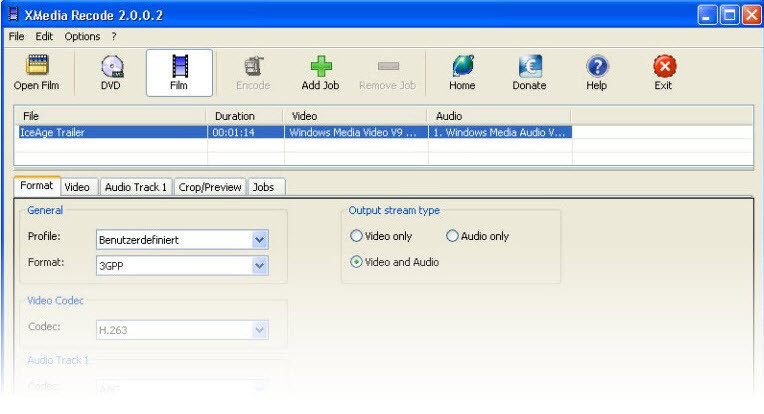The width and height of the screenshot is (764, 414).
Task: Open the Home globe icon
Action: coord(462,66)
